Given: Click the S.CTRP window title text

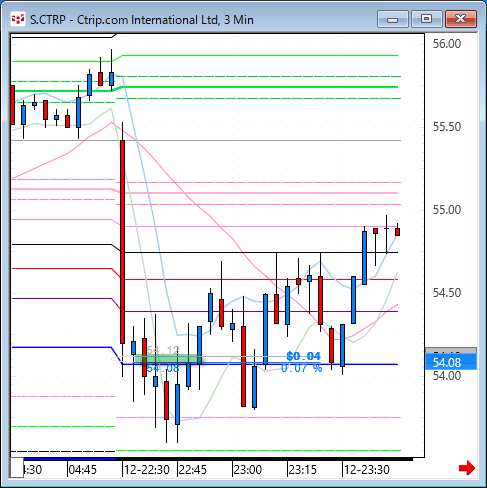Looking at the screenshot, I should pyautogui.click(x=142, y=20).
